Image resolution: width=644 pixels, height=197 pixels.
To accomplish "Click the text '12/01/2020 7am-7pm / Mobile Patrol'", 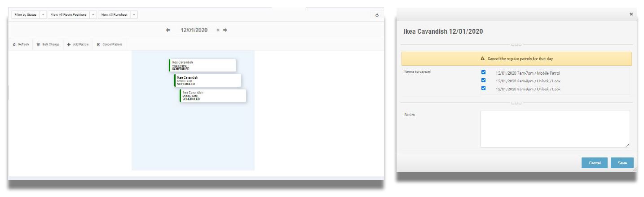I will (x=528, y=73).
